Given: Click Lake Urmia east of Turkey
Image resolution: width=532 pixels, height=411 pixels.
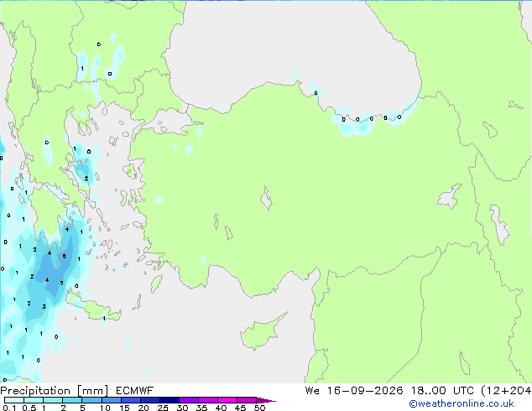Looking at the screenshot, I should [x=500, y=225].
